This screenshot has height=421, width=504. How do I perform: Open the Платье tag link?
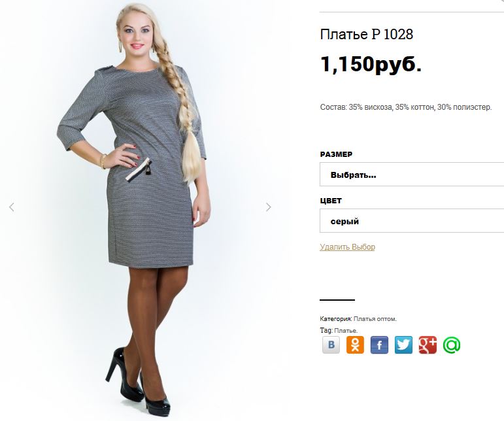pyautogui.click(x=346, y=330)
